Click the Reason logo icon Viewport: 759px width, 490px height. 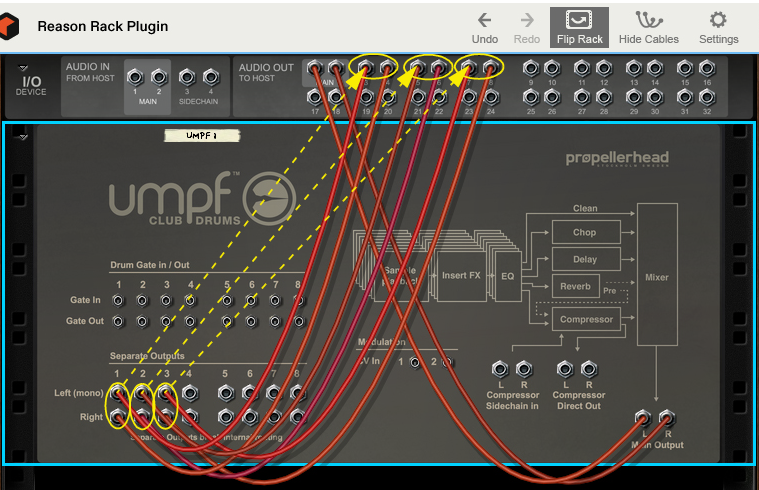[9, 26]
